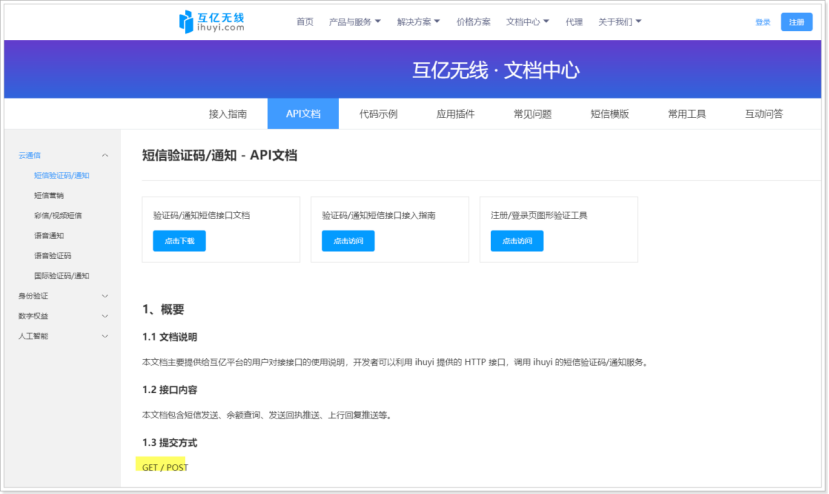Click 点击下载 for the interface document
The width and height of the screenshot is (829, 494).
coord(179,241)
